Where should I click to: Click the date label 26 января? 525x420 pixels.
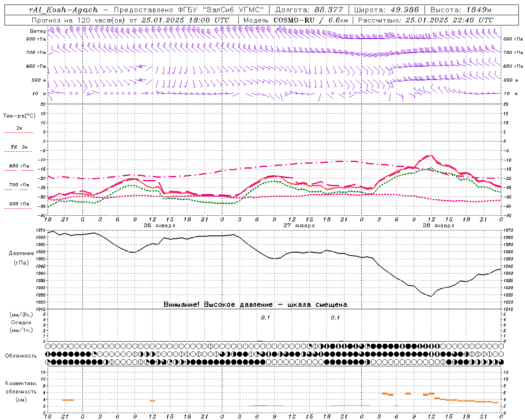[x=160, y=226]
